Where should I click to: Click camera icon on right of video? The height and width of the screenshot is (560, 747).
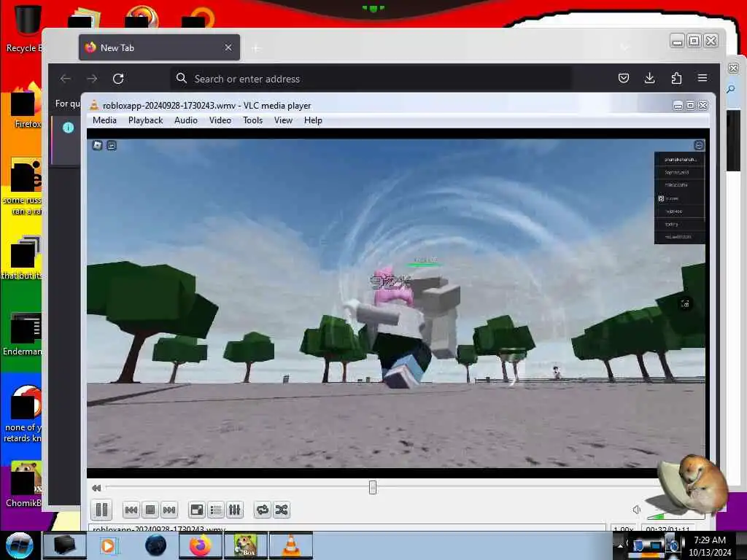click(x=685, y=303)
